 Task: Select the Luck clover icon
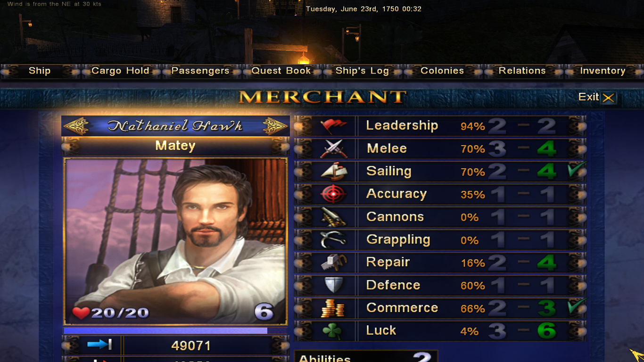click(332, 331)
